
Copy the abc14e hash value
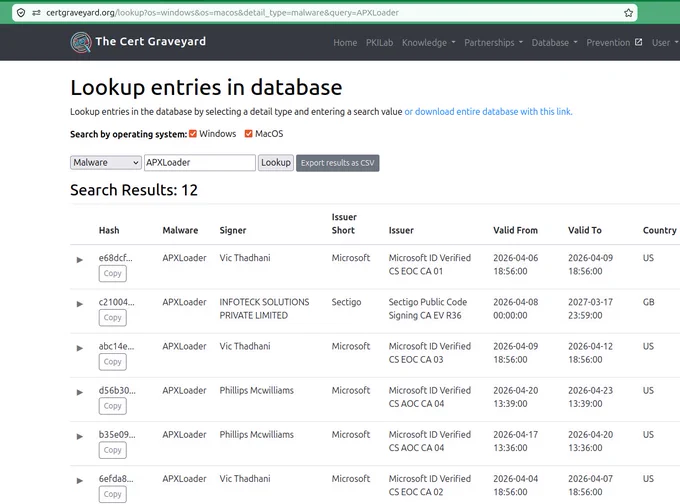(113, 362)
